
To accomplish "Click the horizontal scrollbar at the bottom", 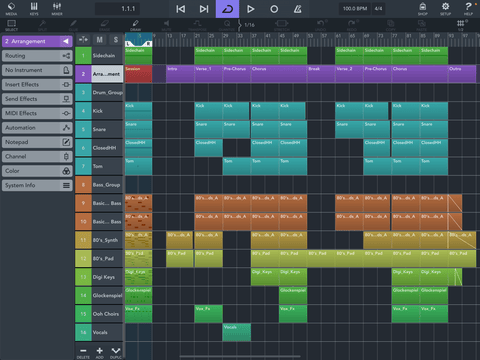I will click(x=240, y=356).
